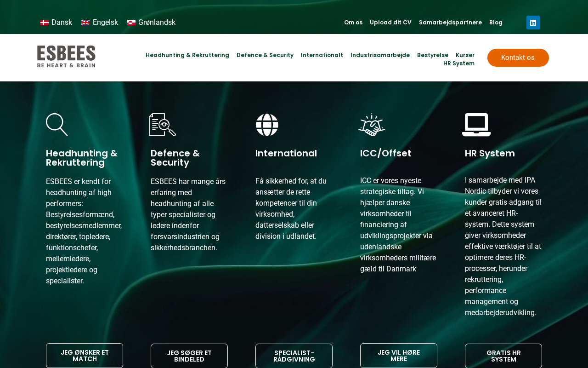The image size is (588, 368).
Task: Open HR System menu item
Action: pyautogui.click(x=459, y=63)
